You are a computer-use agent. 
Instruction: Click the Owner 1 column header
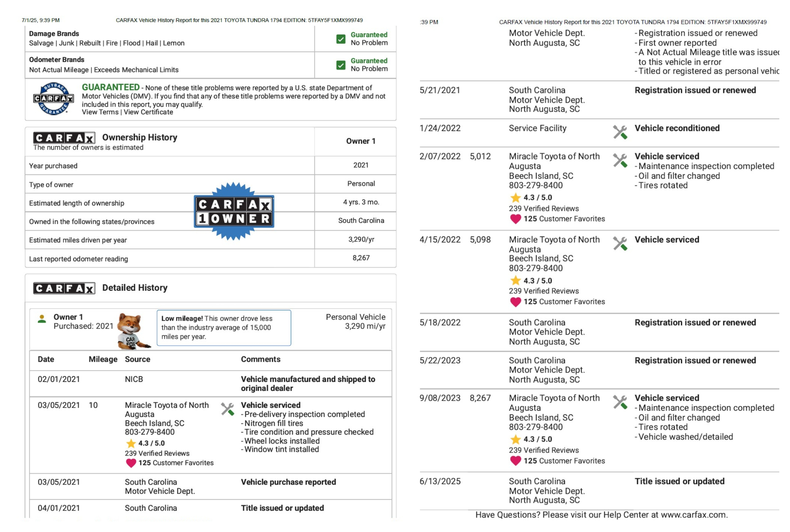coord(360,141)
